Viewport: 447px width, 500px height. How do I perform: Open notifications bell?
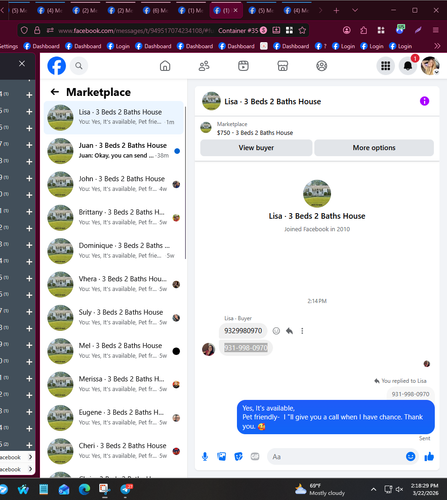pyautogui.click(x=408, y=66)
